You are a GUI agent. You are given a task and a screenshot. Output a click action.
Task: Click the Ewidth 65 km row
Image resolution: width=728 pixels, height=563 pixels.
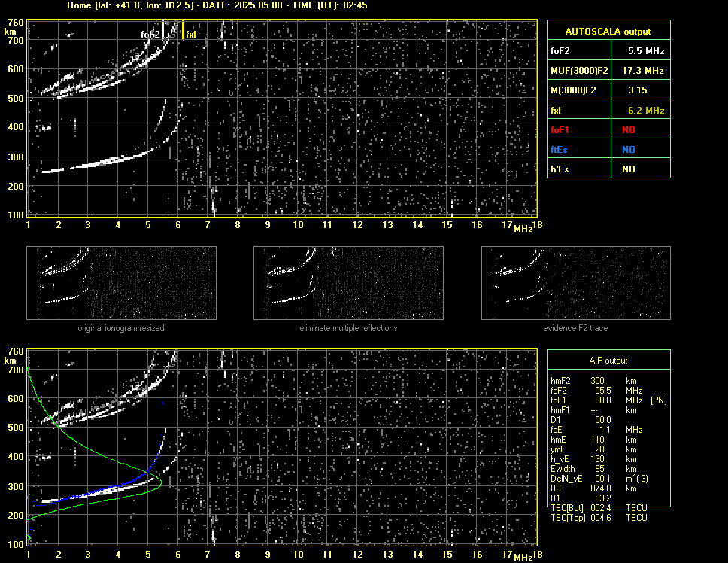click(593, 469)
